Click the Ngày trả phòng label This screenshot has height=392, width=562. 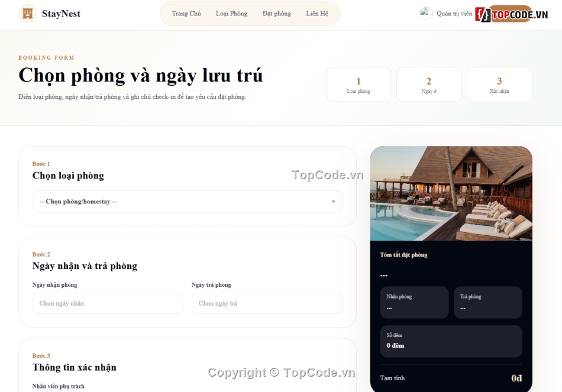[x=211, y=285]
